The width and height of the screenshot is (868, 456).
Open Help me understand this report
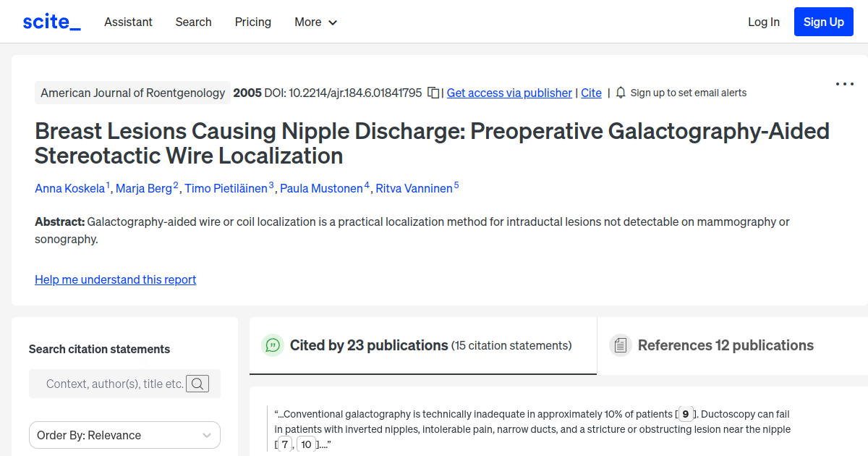115,279
